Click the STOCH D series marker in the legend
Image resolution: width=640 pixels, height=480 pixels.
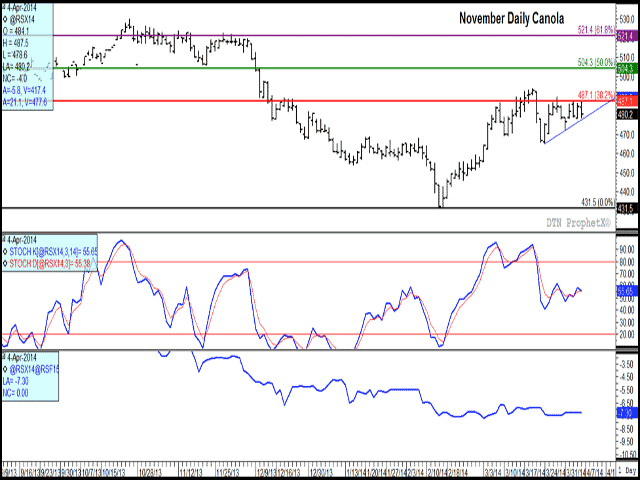pos(5,263)
